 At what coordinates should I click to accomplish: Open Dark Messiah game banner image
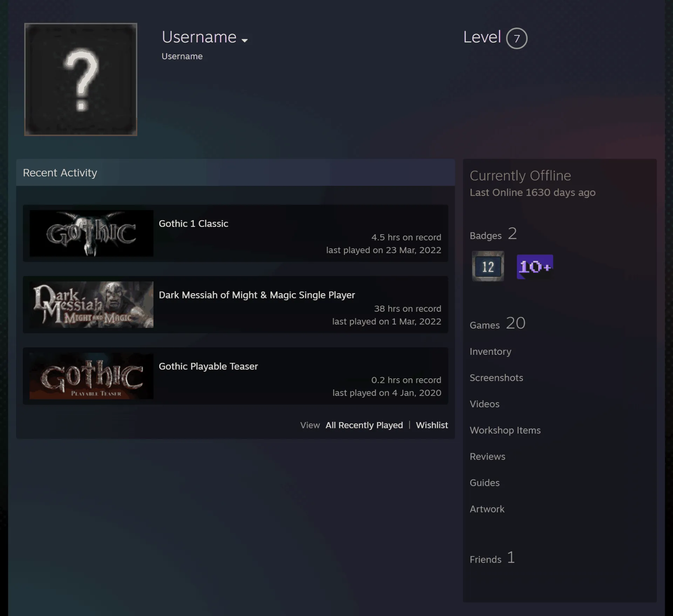[x=91, y=305]
